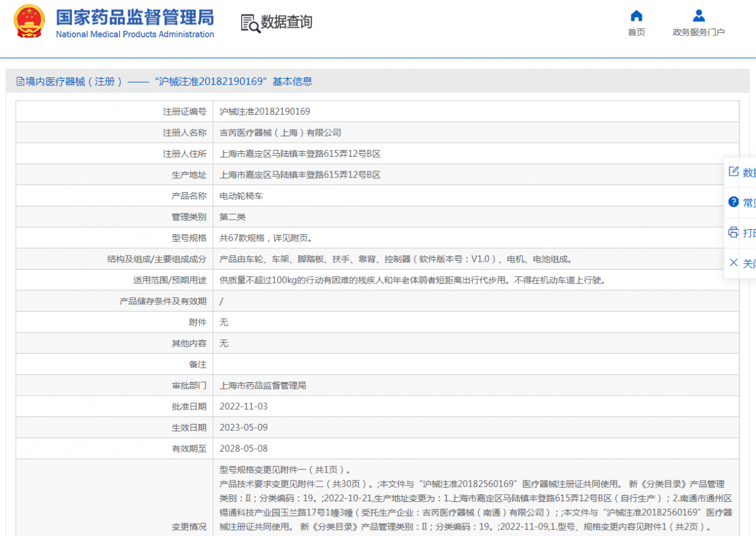Open the 首页 home icon
This screenshot has height=536, width=756.
pos(636,16)
